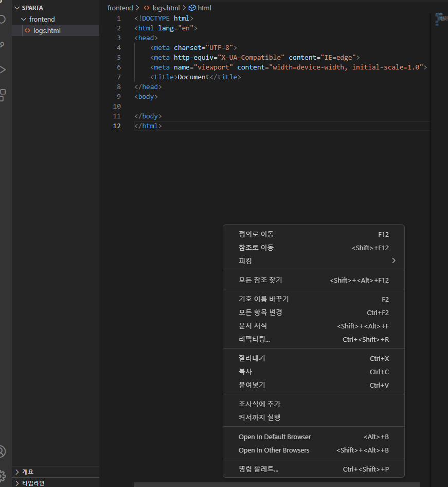Expand the 개요 outline section

point(17,472)
